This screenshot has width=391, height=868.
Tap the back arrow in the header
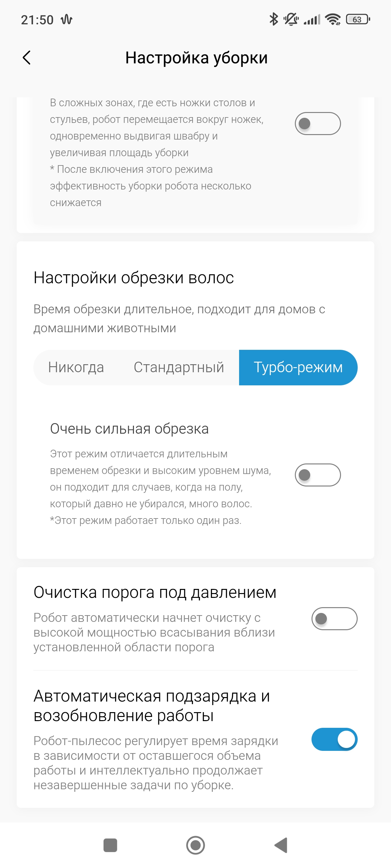[x=27, y=58]
